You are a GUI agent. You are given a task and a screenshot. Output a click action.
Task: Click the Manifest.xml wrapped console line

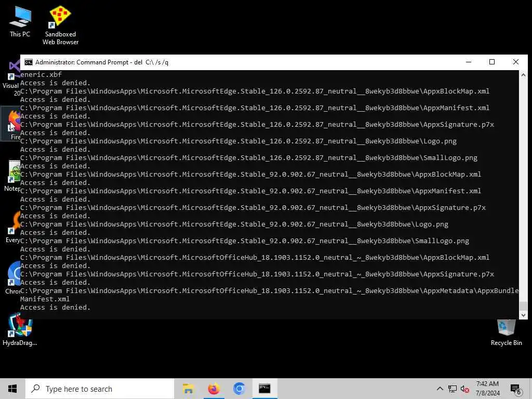click(x=45, y=299)
